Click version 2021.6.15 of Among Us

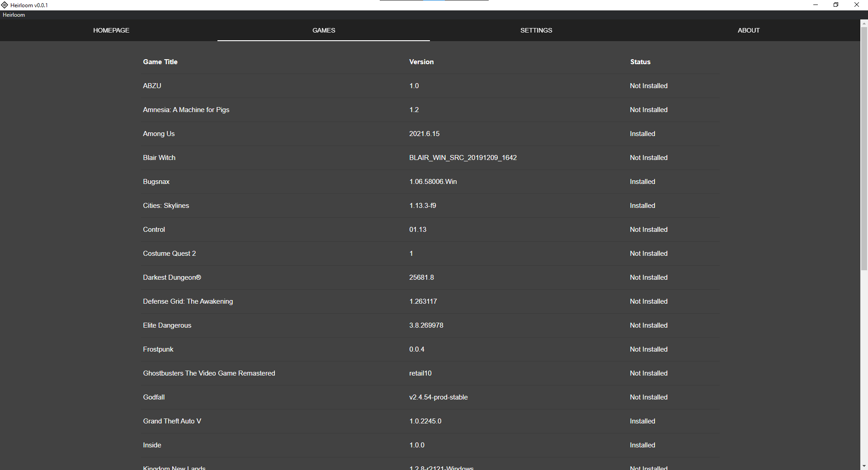(x=424, y=134)
